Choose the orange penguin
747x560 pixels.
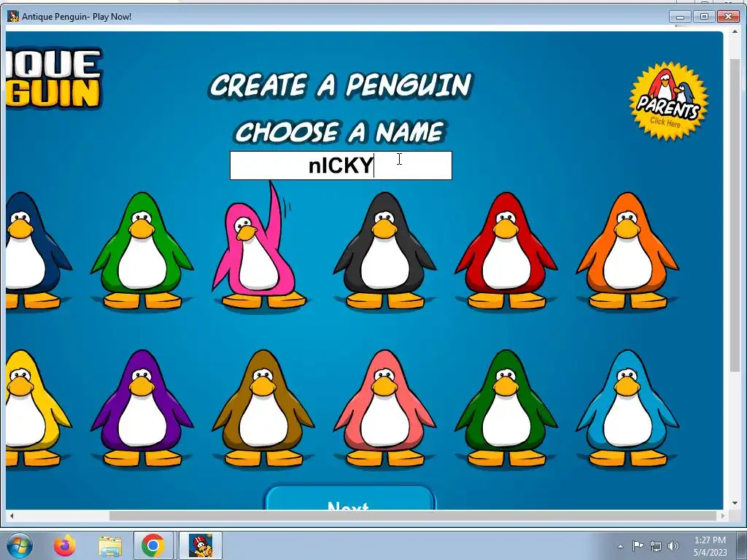[x=628, y=251]
